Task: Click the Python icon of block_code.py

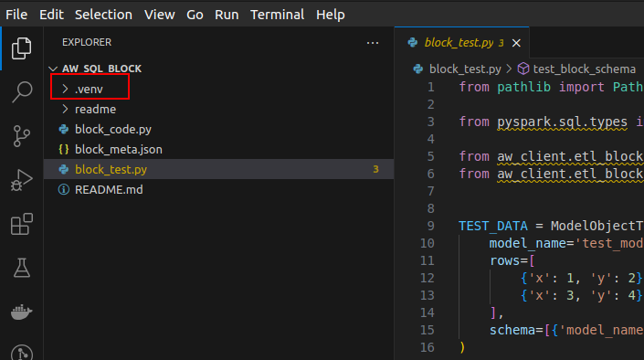Action: [x=64, y=130]
